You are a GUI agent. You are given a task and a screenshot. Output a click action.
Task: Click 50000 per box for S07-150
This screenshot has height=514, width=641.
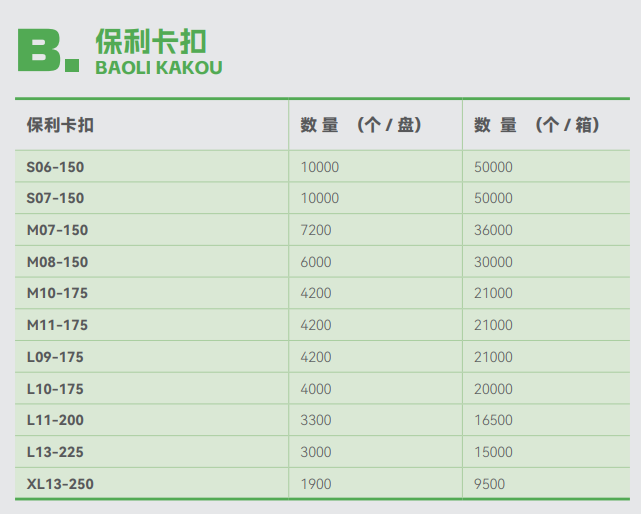point(493,198)
